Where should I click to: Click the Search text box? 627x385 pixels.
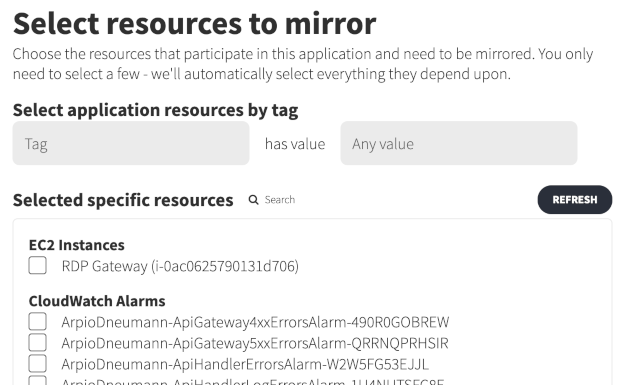[280, 199]
